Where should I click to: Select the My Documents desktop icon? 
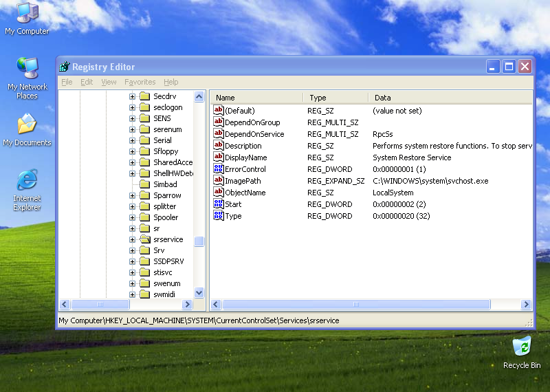point(27,129)
